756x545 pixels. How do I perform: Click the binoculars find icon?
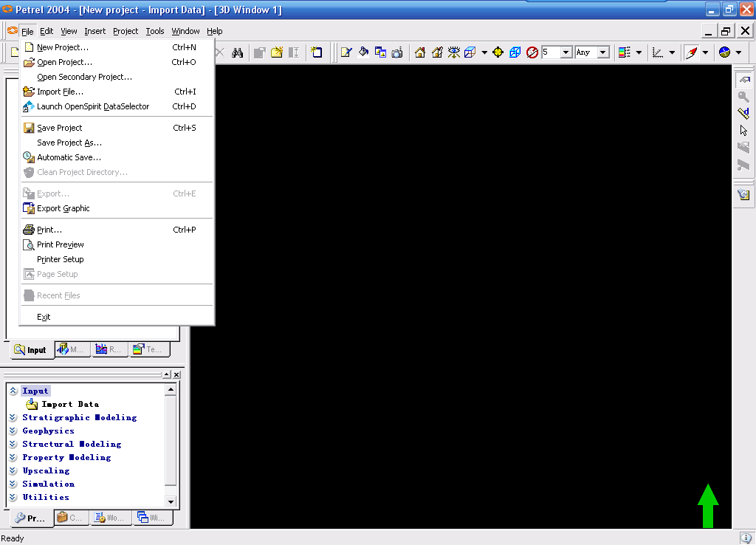click(x=237, y=52)
